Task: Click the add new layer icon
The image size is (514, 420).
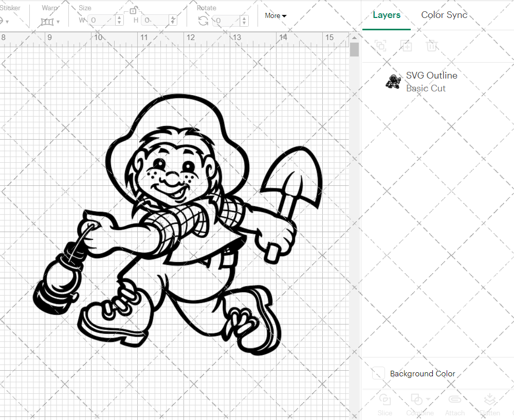Action: [x=406, y=46]
